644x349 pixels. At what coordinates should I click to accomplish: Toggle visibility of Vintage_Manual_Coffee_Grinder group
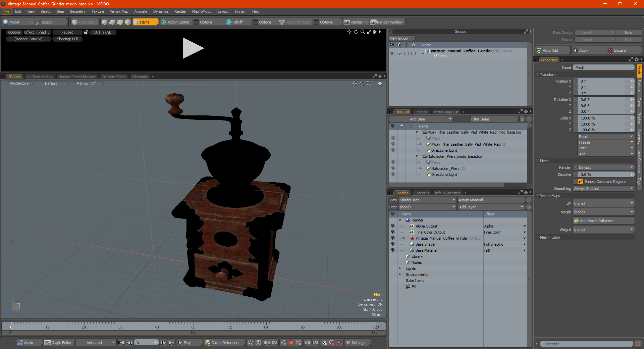click(x=392, y=53)
